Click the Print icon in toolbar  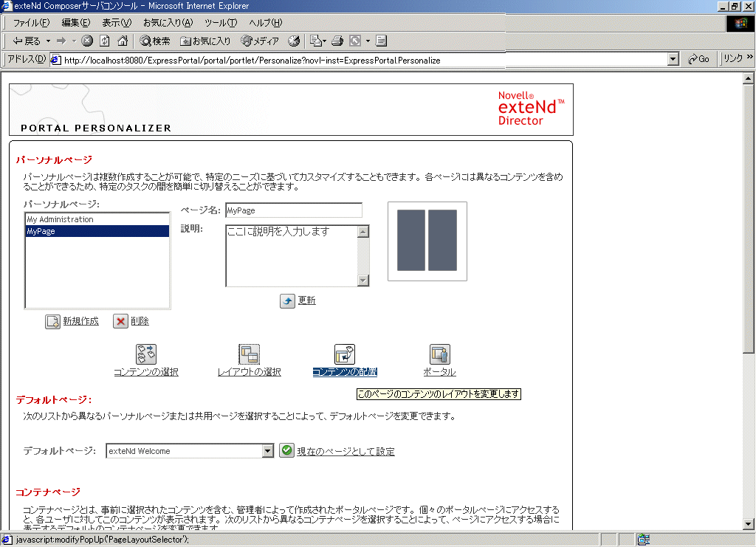click(x=337, y=41)
